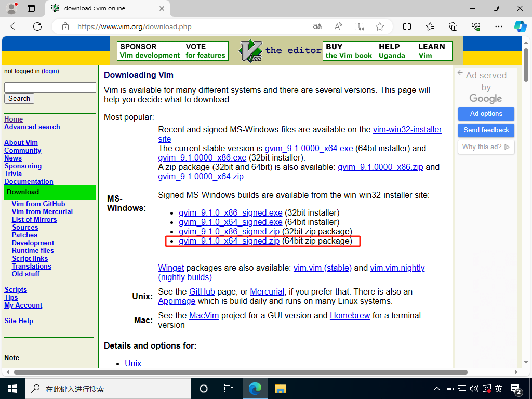Download gvim_9.1.0_x86_signed.exe installer
The width and height of the screenshot is (532, 399).
click(230, 212)
